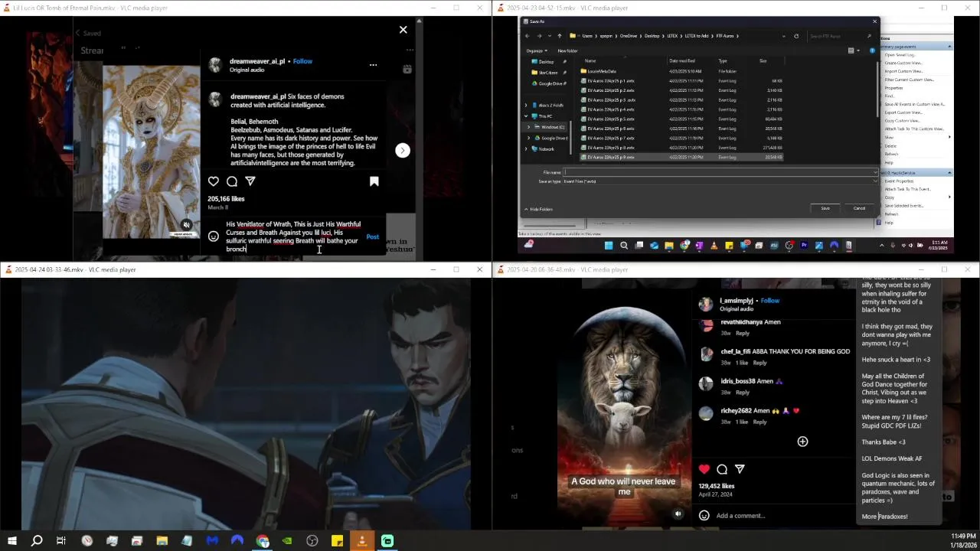The height and width of the screenshot is (551, 980).
Task: Toggle sound on the lion and lamb video
Action: (678, 514)
